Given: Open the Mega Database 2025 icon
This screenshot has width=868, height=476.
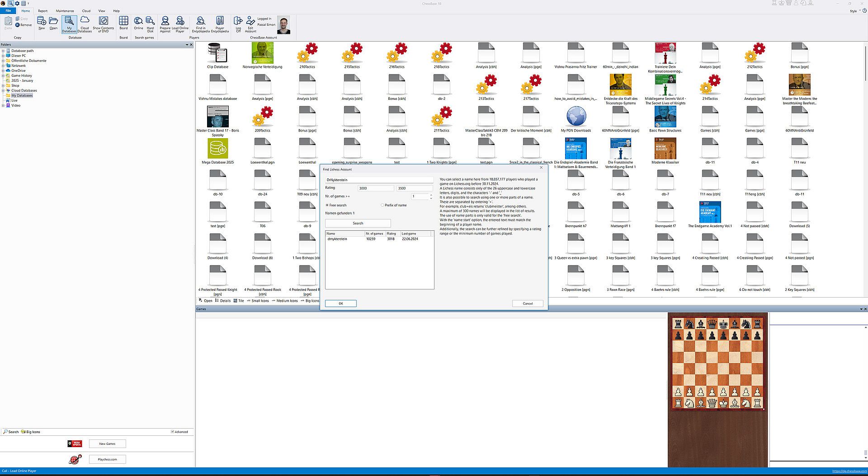Looking at the screenshot, I should [x=217, y=149].
